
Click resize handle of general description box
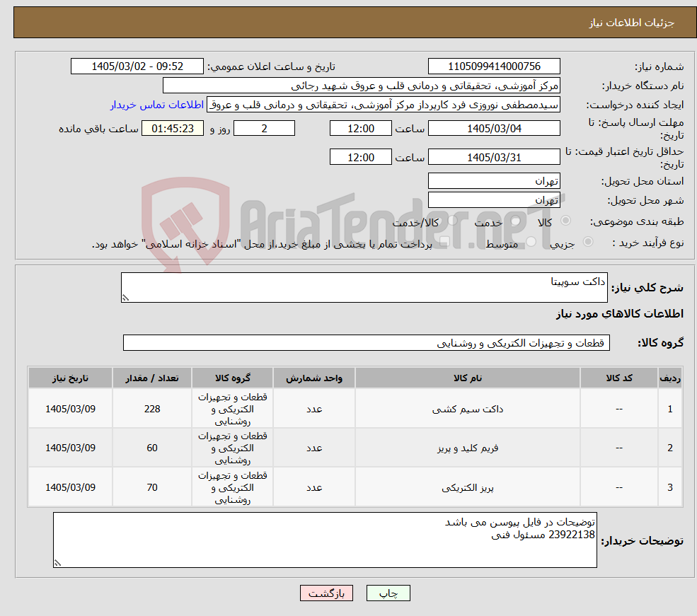(x=125, y=298)
